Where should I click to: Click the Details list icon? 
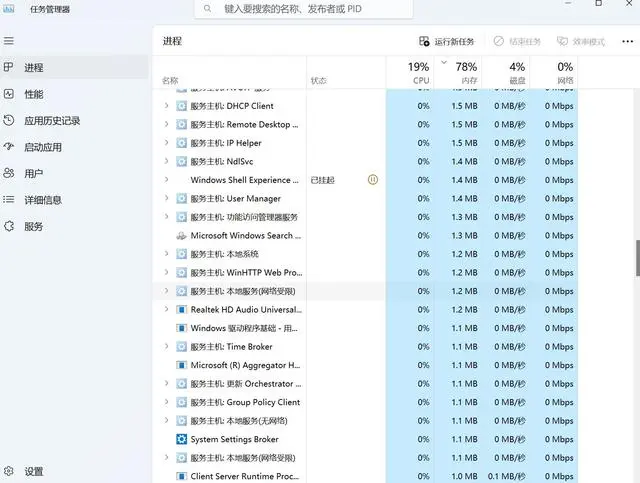click(x=9, y=200)
